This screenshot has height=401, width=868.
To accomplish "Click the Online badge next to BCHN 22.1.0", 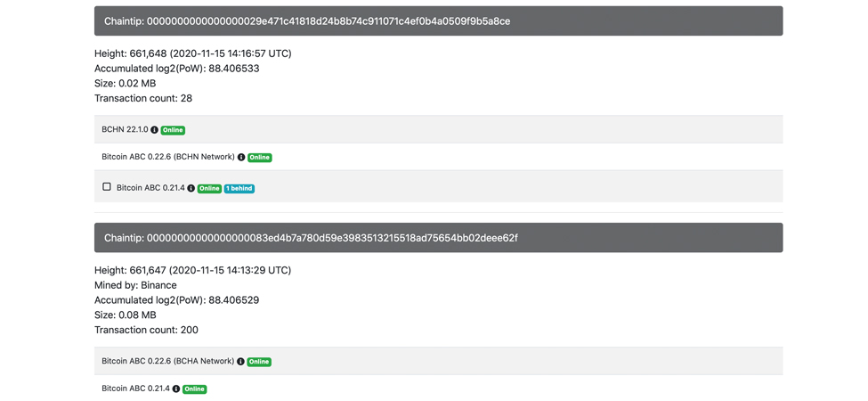I will tap(173, 130).
